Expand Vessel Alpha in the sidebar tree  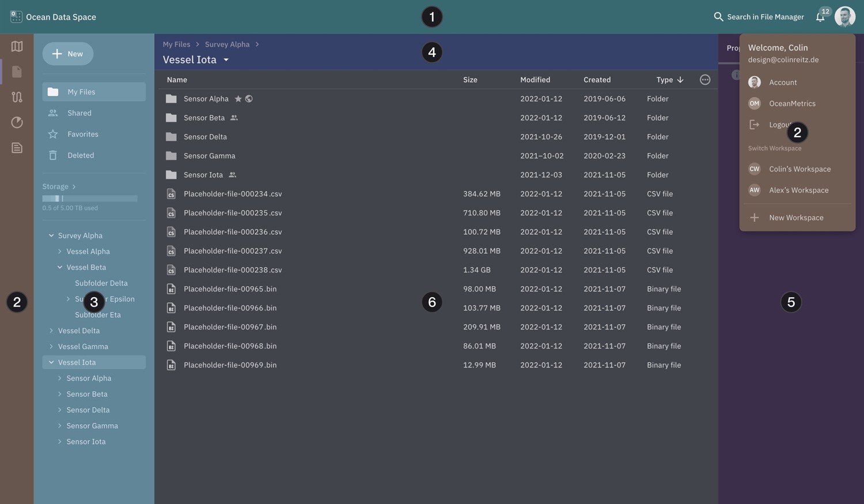coord(59,251)
